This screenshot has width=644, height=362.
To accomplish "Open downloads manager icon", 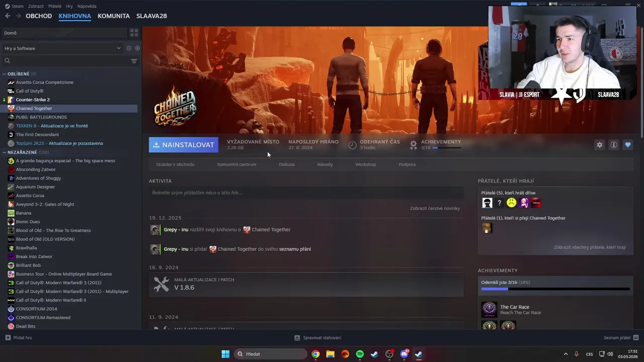I will [x=297, y=337].
